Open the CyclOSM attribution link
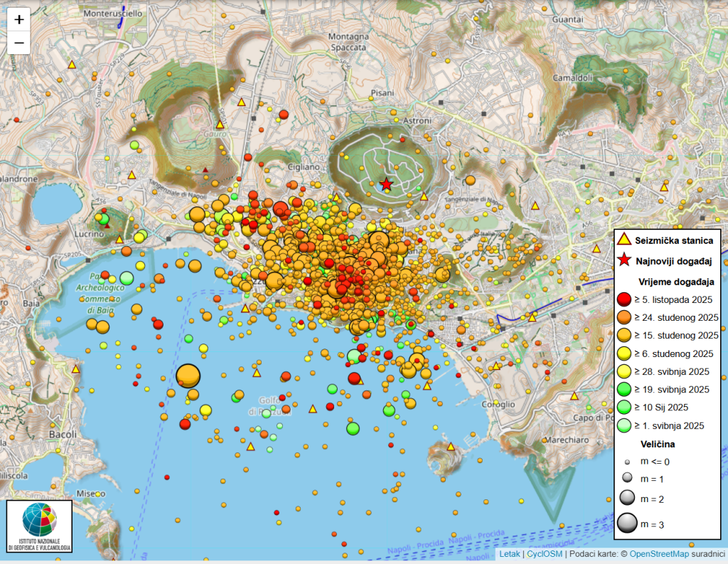Image resolution: width=728 pixels, height=564 pixels. pyautogui.click(x=544, y=553)
